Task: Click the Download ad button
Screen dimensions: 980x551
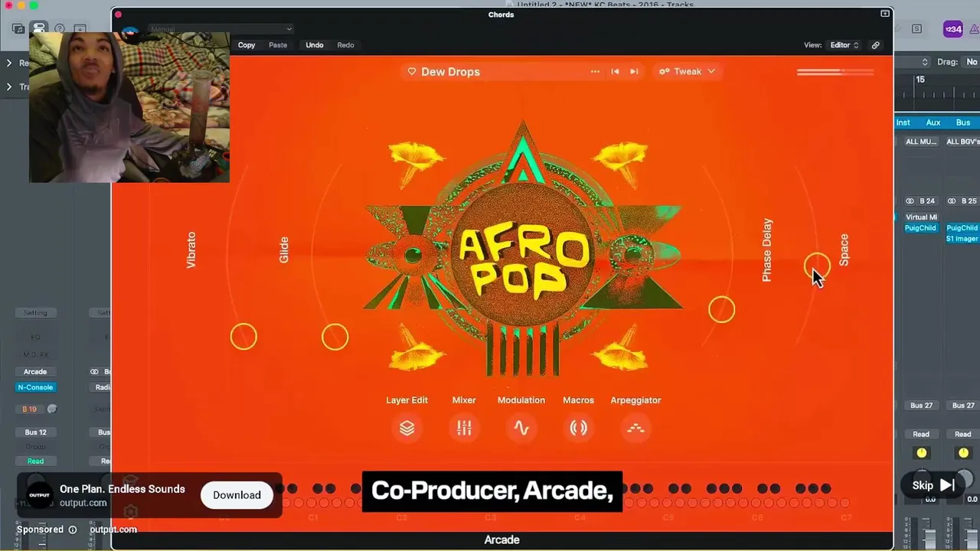Action: click(237, 495)
